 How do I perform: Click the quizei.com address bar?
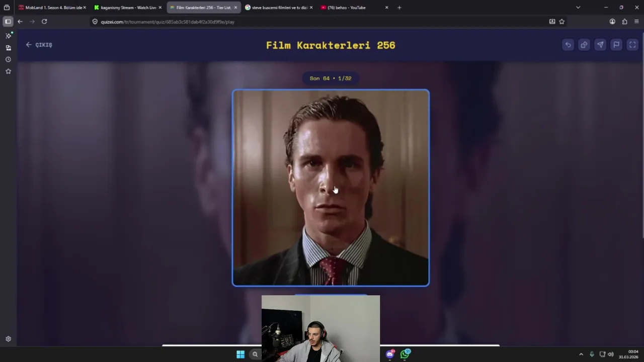pos(322,22)
